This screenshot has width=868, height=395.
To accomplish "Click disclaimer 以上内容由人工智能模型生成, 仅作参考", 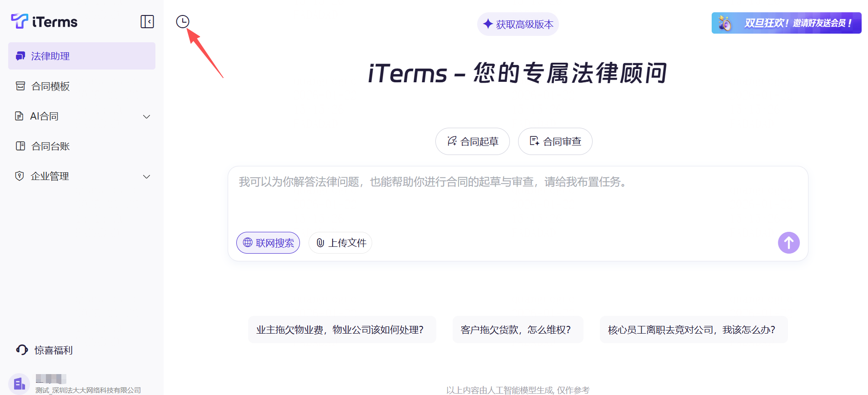I will (518, 390).
